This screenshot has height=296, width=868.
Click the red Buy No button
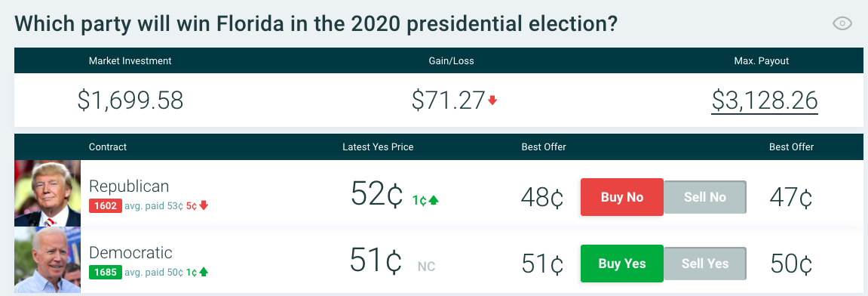coord(621,197)
